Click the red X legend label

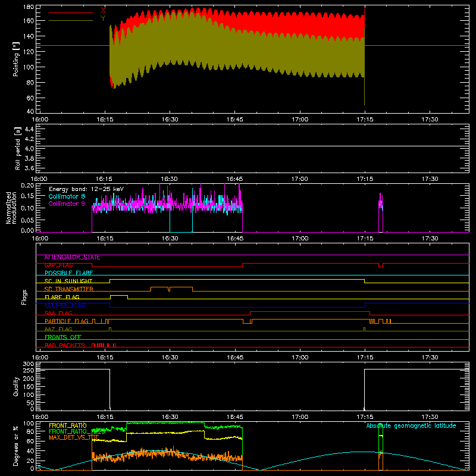pyautogui.click(x=103, y=11)
